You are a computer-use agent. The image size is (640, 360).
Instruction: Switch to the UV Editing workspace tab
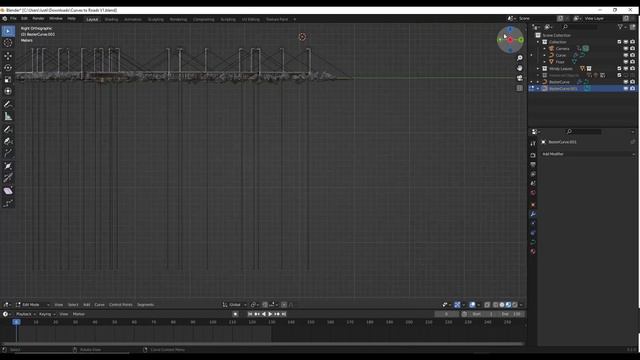pos(251,19)
